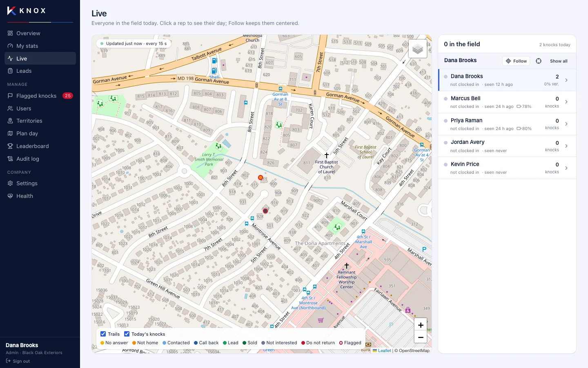
Task: Click the Flagged knocks flag icon
Action: [x=10, y=96]
